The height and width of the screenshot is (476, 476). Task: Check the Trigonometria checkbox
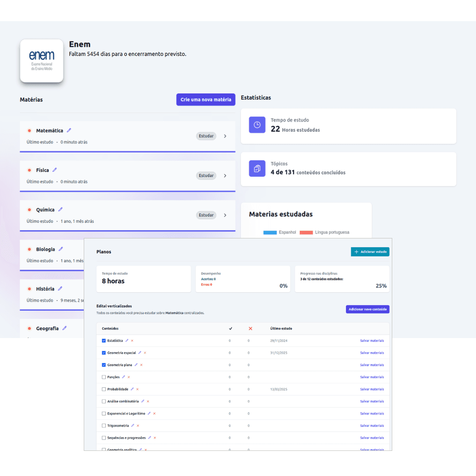point(104,426)
